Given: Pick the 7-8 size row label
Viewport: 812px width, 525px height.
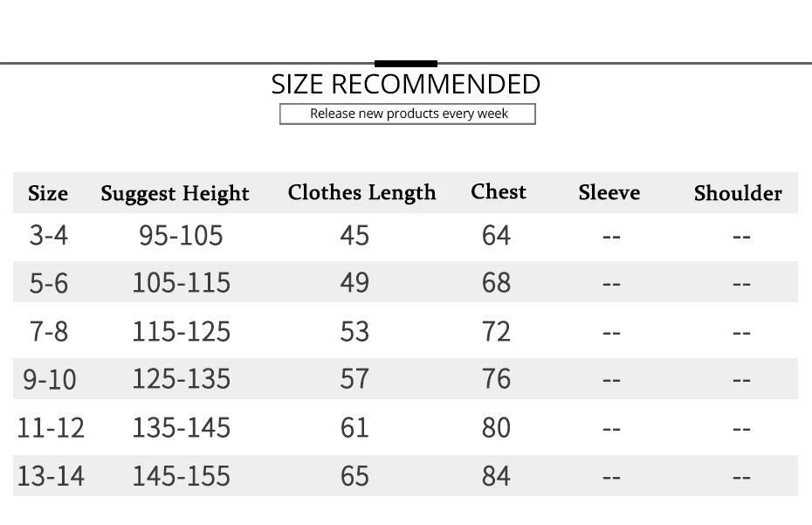Looking at the screenshot, I should (48, 332).
